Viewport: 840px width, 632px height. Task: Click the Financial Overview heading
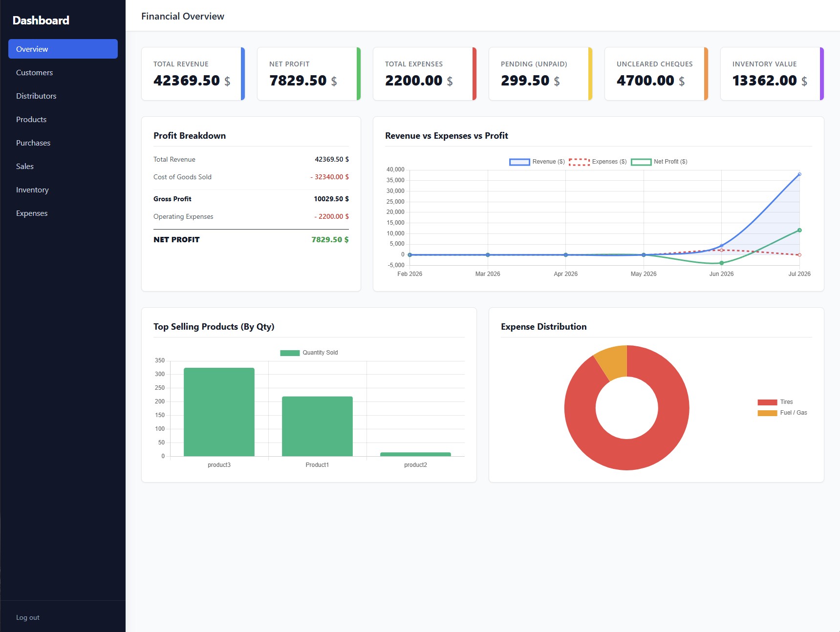point(183,16)
